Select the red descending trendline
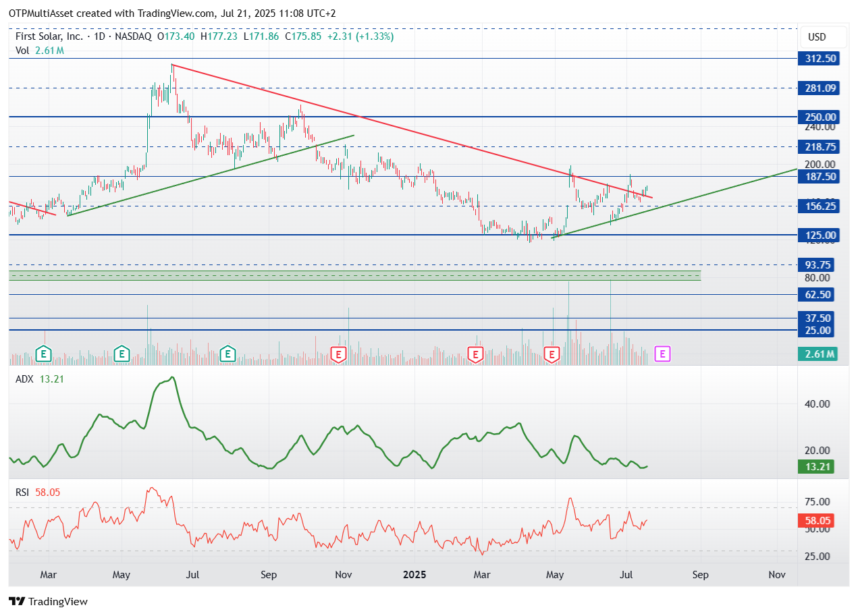Viewport: 858px width, 616px height. click(x=412, y=131)
